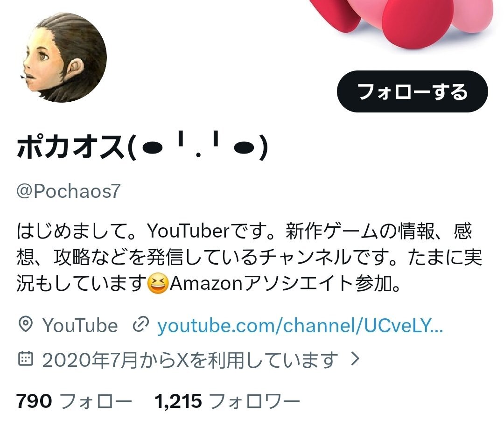The width and height of the screenshot is (504, 427).
Task: Open the youtube.com/channel link
Action: pyautogui.click(x=300, y=325)
